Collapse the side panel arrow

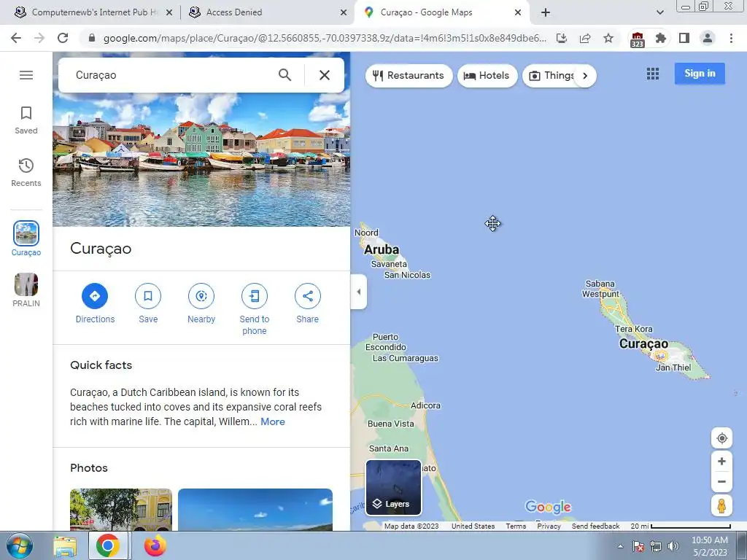(x=359, y=292)
